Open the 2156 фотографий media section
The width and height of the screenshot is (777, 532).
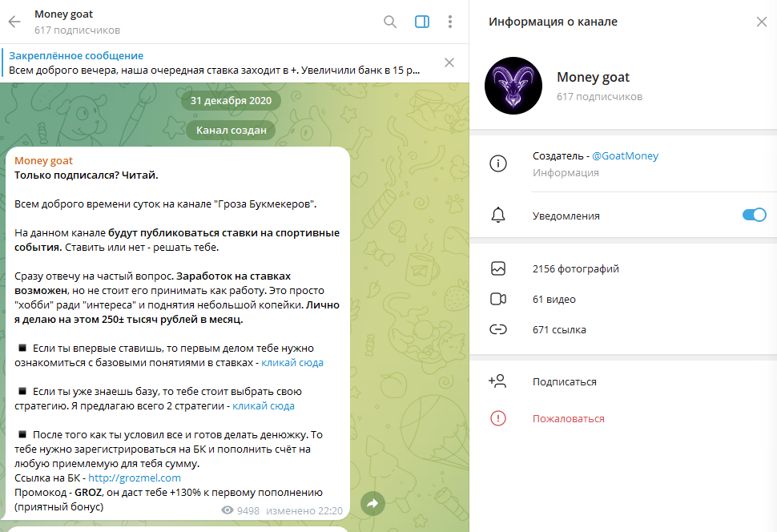(576, 268)
